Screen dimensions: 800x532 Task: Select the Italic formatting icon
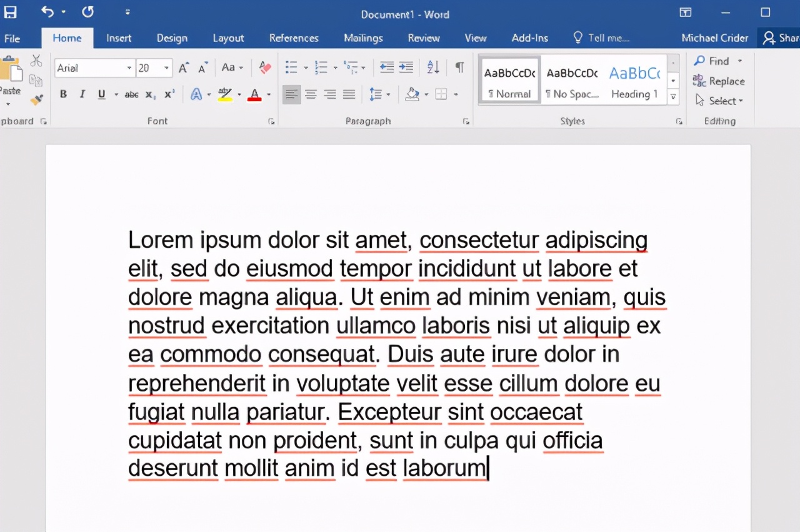pos(82,94)
